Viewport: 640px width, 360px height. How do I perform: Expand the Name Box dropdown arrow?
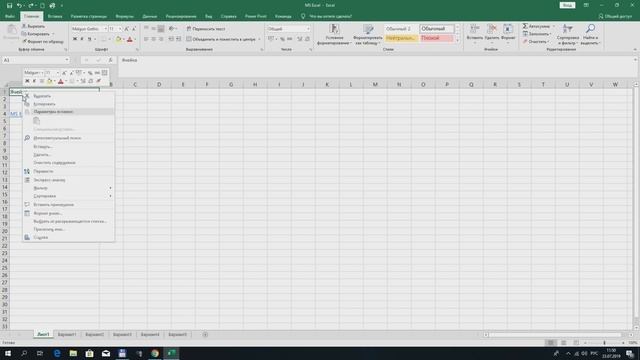pyautogui.click(x=67, y=60)
